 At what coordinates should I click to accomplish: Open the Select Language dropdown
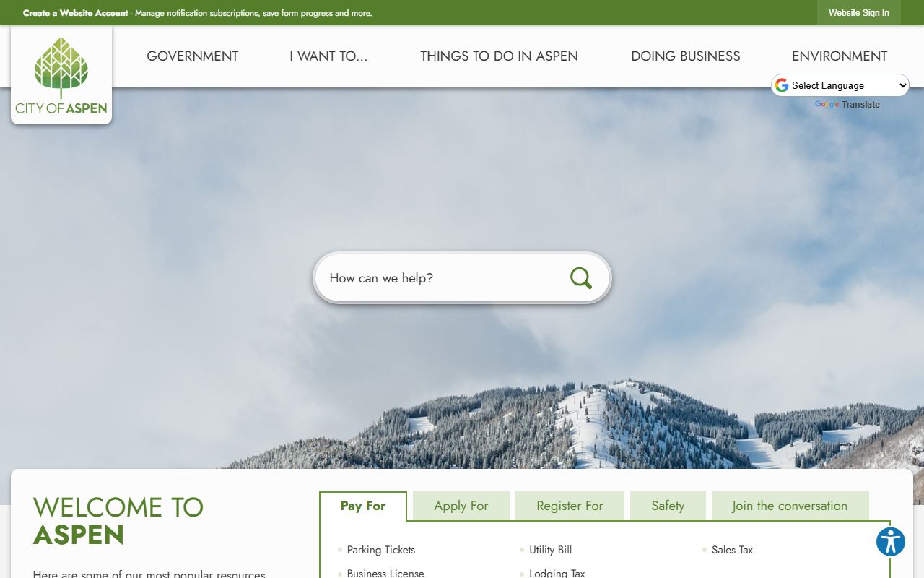[x=840, y=85]
